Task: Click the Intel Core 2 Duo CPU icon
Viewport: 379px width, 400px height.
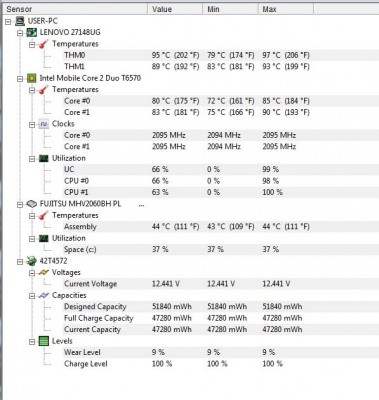Action: click(32, 78)
